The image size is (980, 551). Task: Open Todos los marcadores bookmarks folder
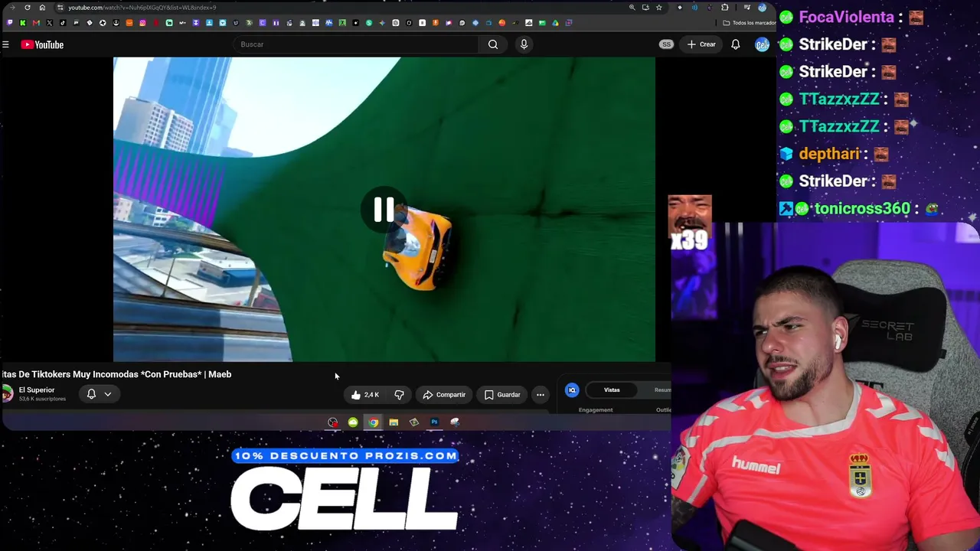[x=749, y=23]
